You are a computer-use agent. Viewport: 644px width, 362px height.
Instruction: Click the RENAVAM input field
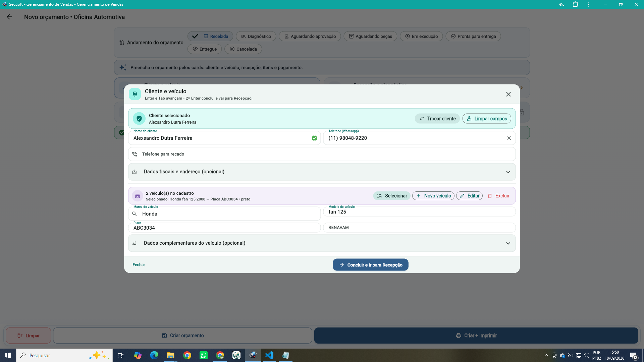(419, 228)
